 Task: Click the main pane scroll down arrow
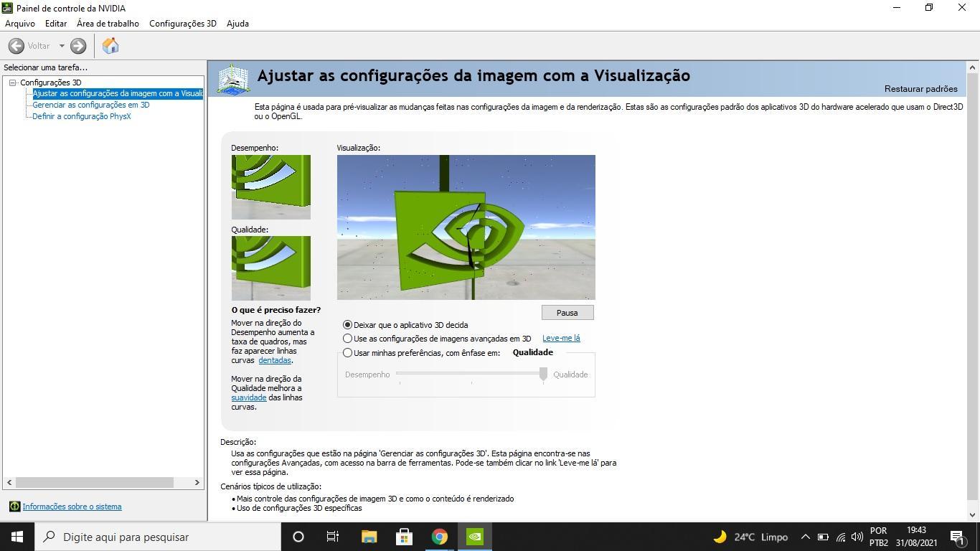click(973, 514)
